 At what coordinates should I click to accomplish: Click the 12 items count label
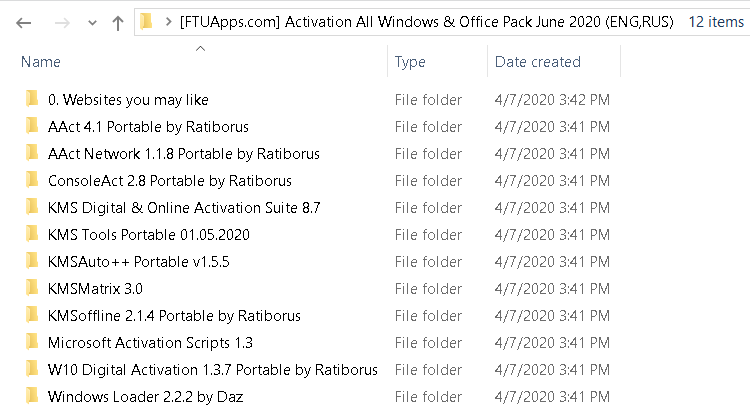point(716,22)
